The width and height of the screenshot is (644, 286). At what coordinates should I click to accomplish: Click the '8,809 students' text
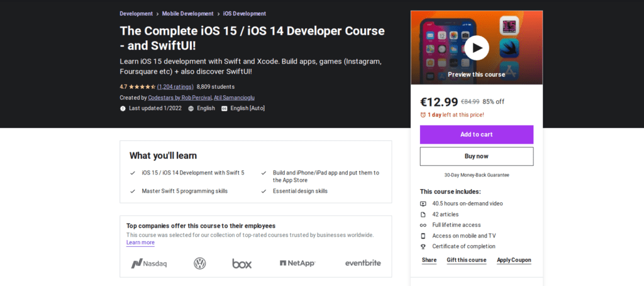[x=216, y=87]
